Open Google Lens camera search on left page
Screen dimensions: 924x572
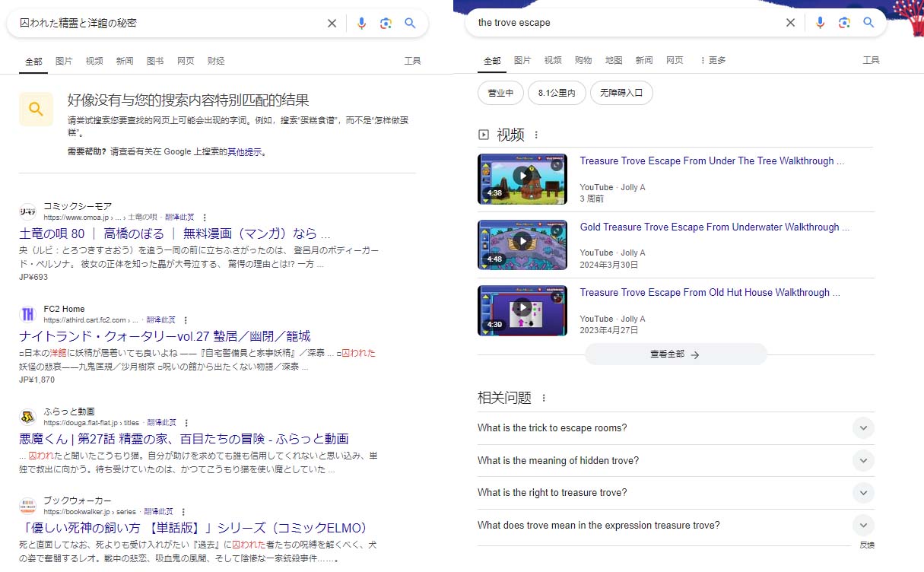[386, 23]
